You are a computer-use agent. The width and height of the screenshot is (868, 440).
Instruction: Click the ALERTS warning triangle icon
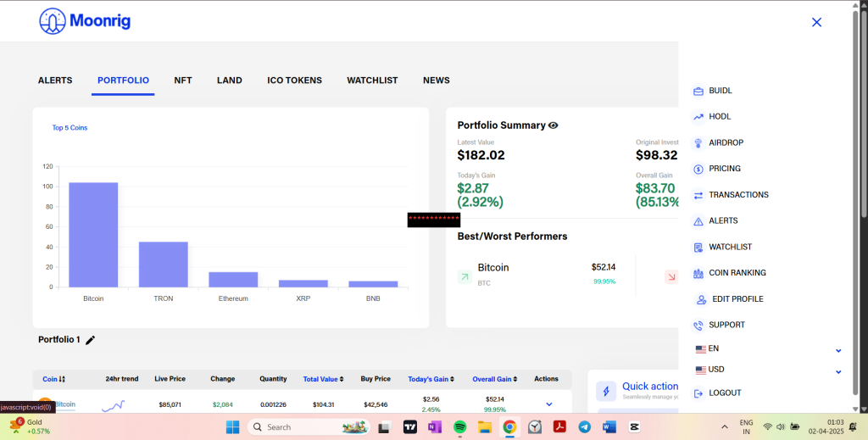coord(698,220)
